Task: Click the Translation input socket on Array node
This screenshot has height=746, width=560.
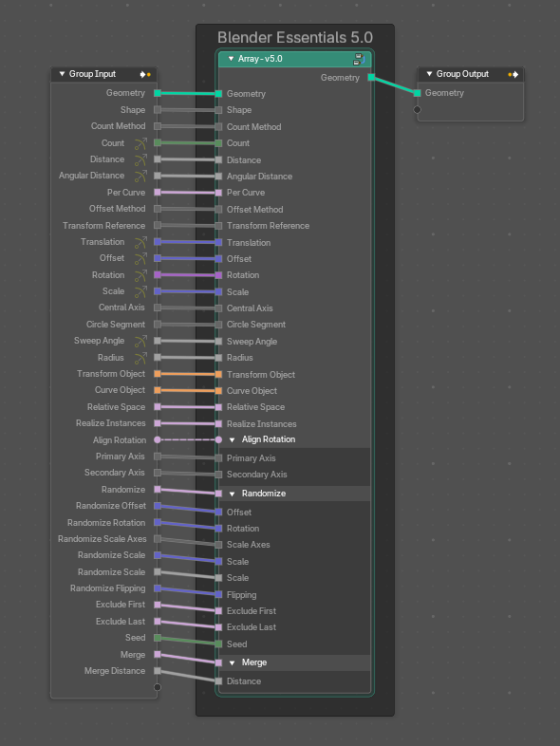Action: pos(218,243)
